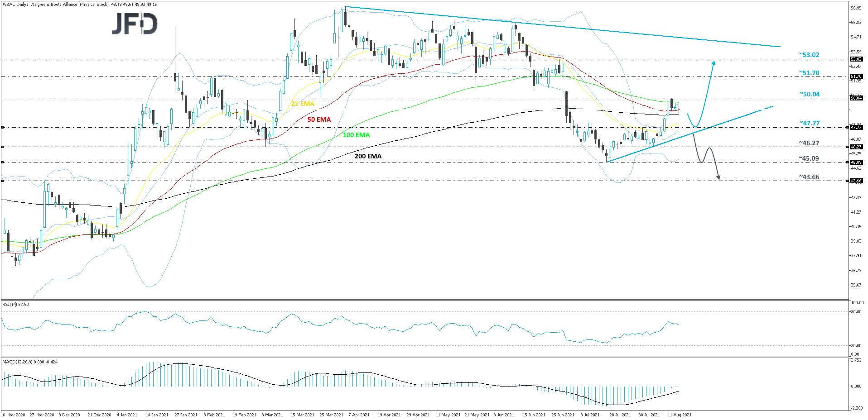Select the 35.67 price axis value

[856, 285]
